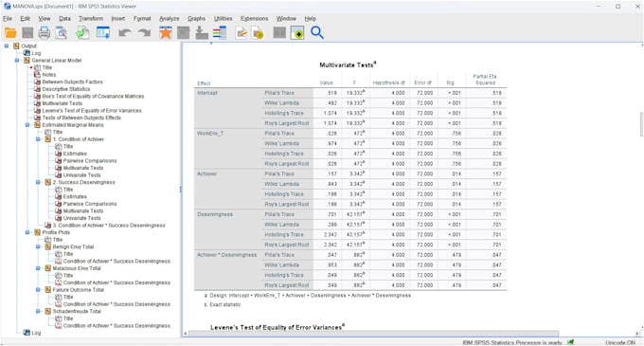Collapse the Estimated Marginal Means node

pos(27,125)
